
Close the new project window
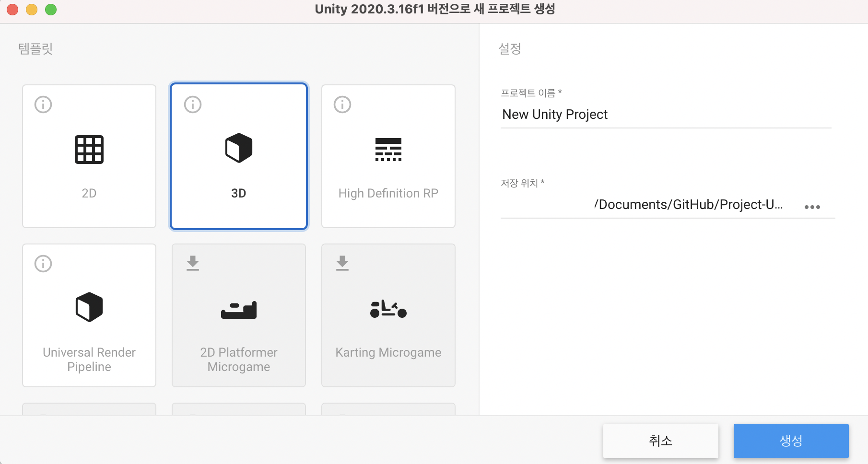tap(12, 10)
